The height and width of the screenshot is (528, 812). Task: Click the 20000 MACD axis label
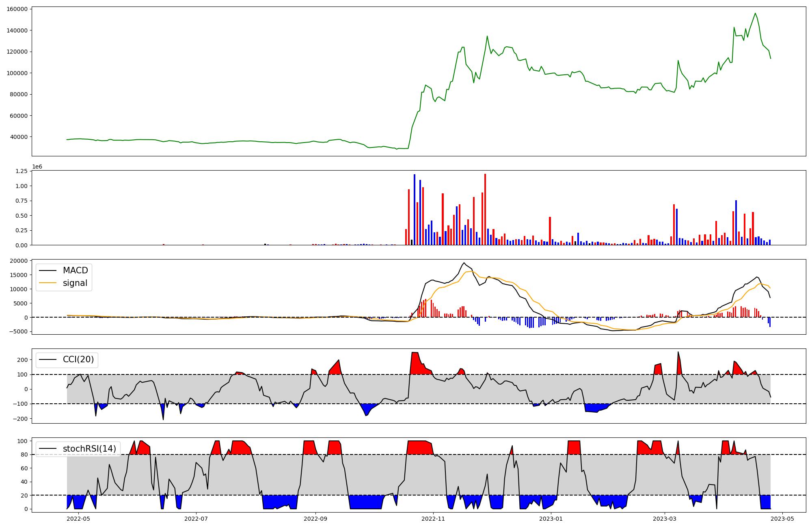[19, 261]
